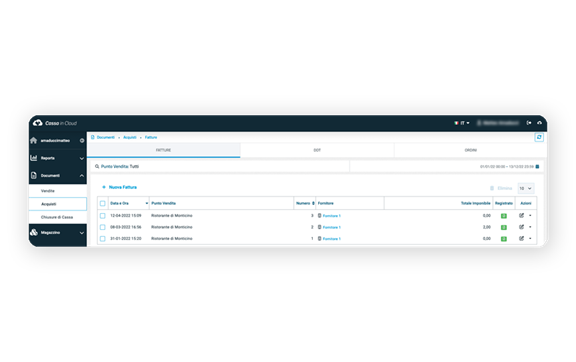The image size is (576, 362).
Task: Click the blurred user name in top bar
Action: [498, 123]
